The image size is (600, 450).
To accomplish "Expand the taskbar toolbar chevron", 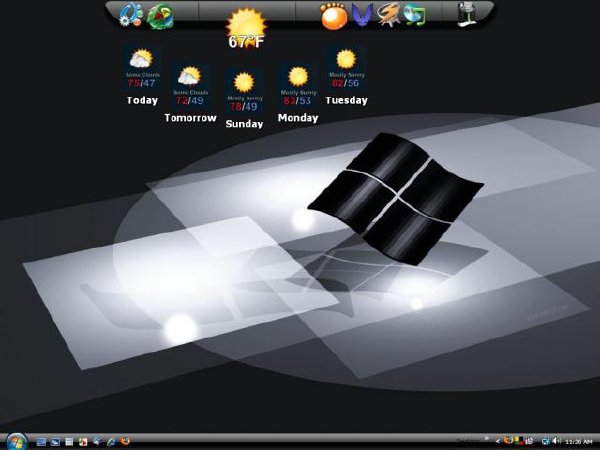I will tap(487, 439).
